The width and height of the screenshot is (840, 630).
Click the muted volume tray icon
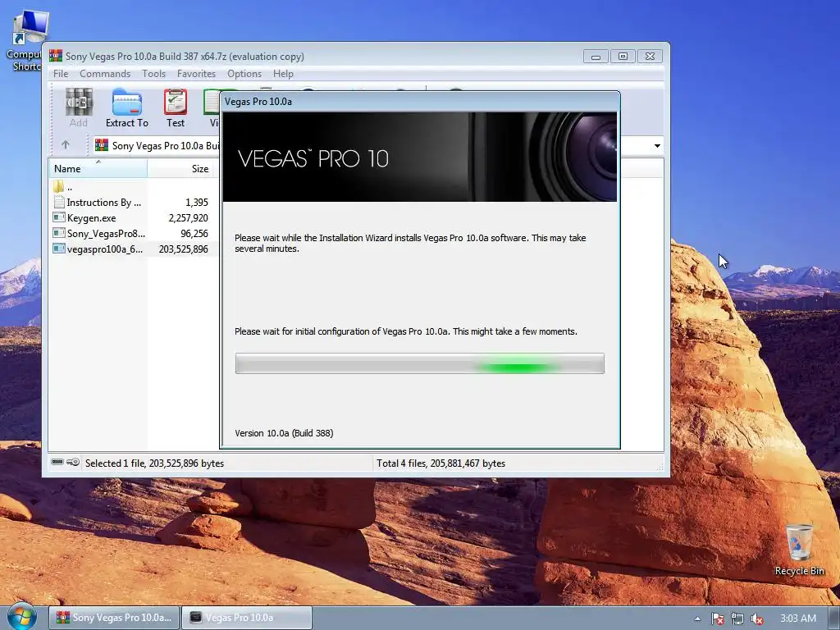[757, 619]
